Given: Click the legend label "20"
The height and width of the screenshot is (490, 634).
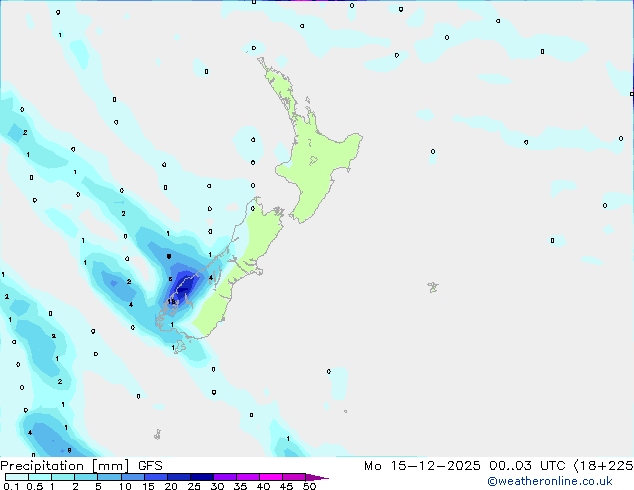Looking at the screenshot, I should (171, 486).
